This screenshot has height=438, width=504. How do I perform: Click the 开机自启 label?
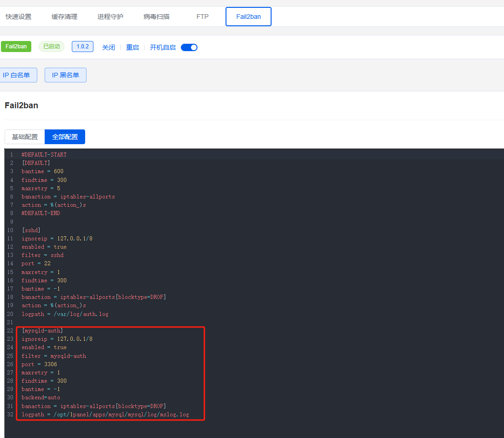162,47
